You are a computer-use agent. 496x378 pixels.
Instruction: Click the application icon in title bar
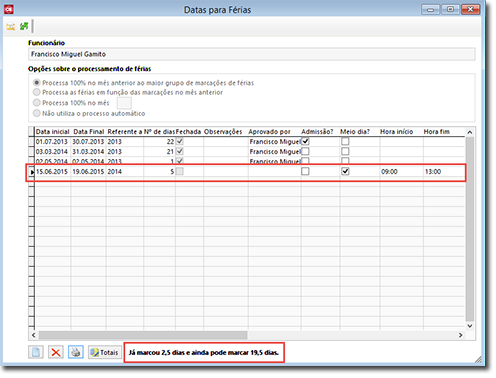pyautogui.click(x=9, y=9)
